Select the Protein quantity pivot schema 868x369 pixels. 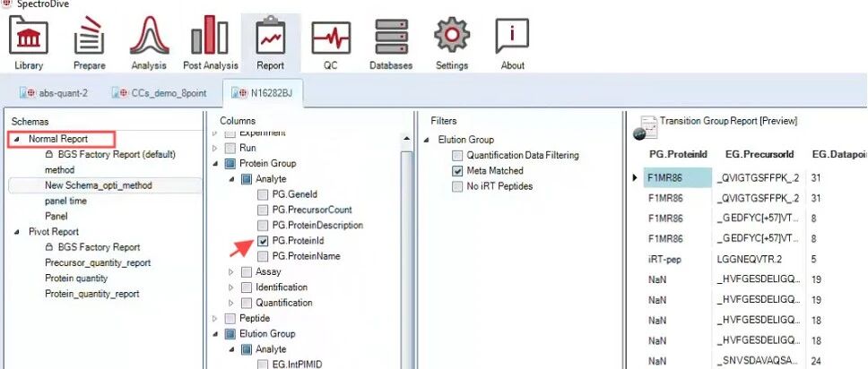pyautogui.click(x=76, y=279)
